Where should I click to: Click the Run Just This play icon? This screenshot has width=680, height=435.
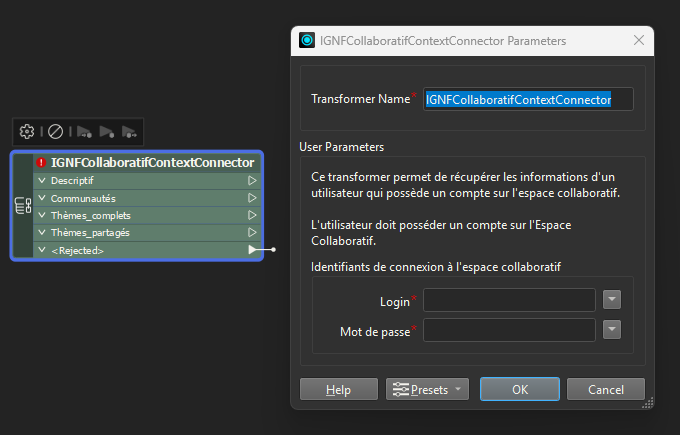[107, 131]
